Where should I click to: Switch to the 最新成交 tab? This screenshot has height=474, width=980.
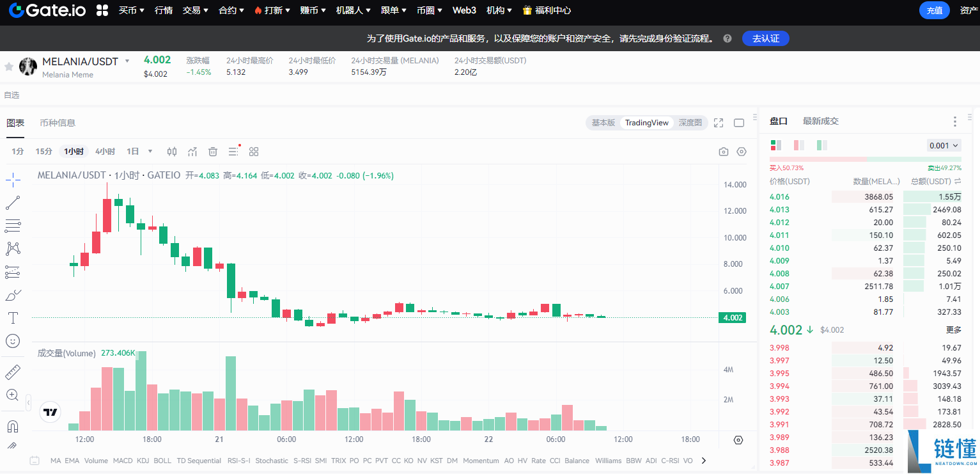[820, 121]
